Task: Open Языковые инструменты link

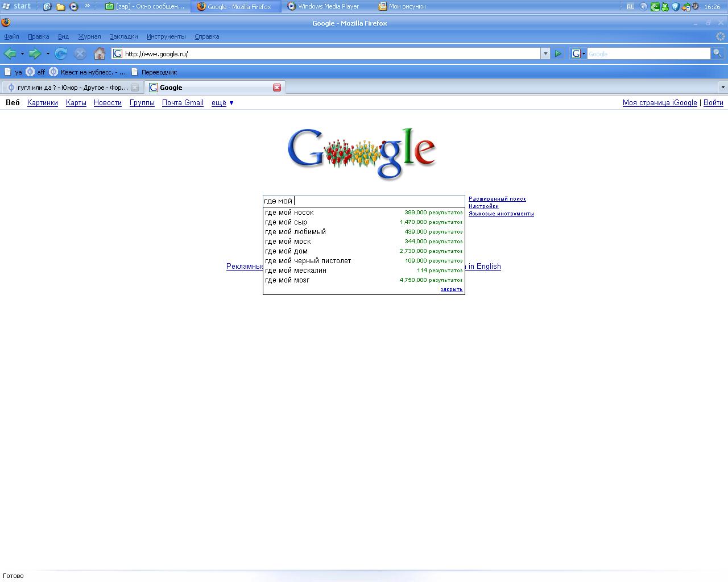Action: click(501, 214)
